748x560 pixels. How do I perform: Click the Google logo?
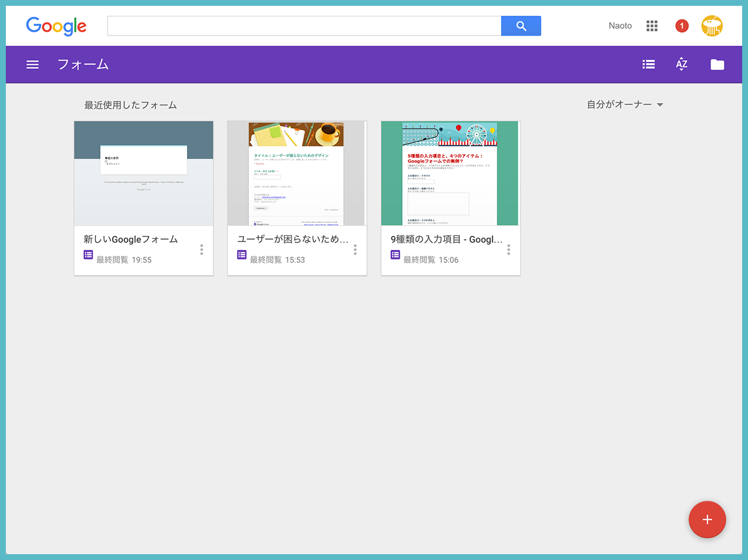56,26
